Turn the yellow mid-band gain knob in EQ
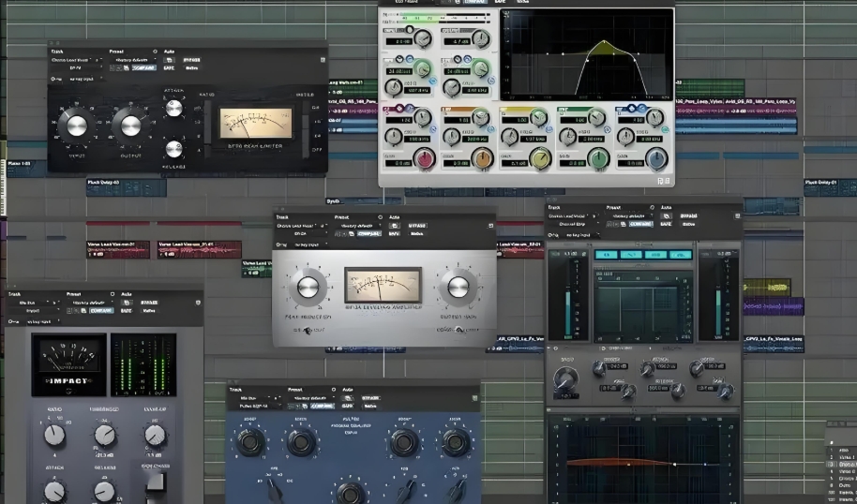 pyautogui.click(x=540, y=159)
